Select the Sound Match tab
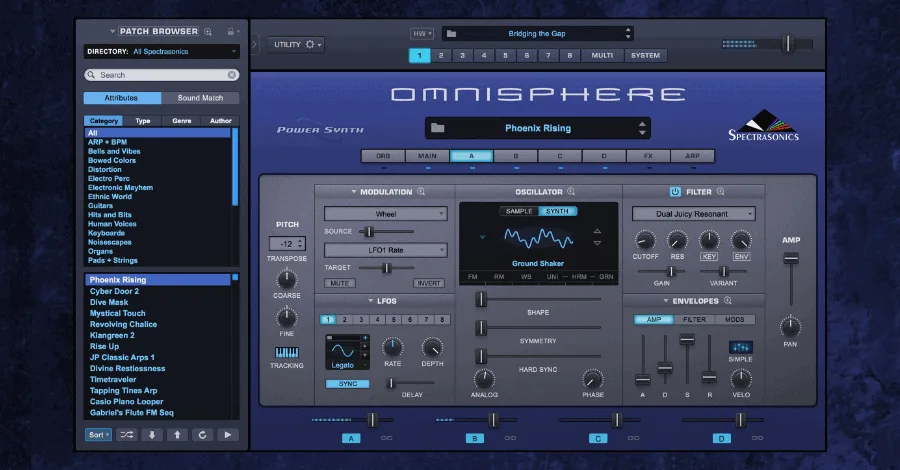900x470 pixels. 200,98
